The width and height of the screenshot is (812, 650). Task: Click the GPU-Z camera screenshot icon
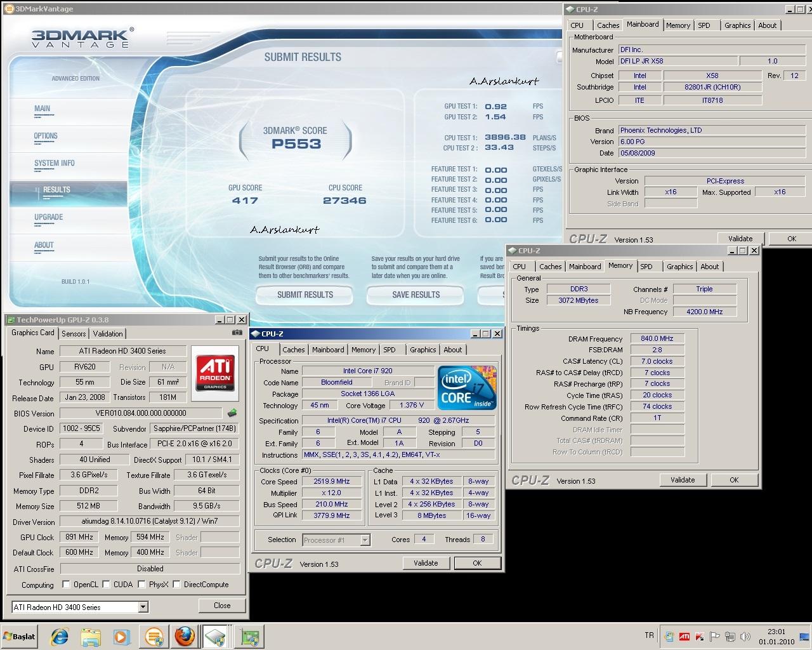(237, 333)
